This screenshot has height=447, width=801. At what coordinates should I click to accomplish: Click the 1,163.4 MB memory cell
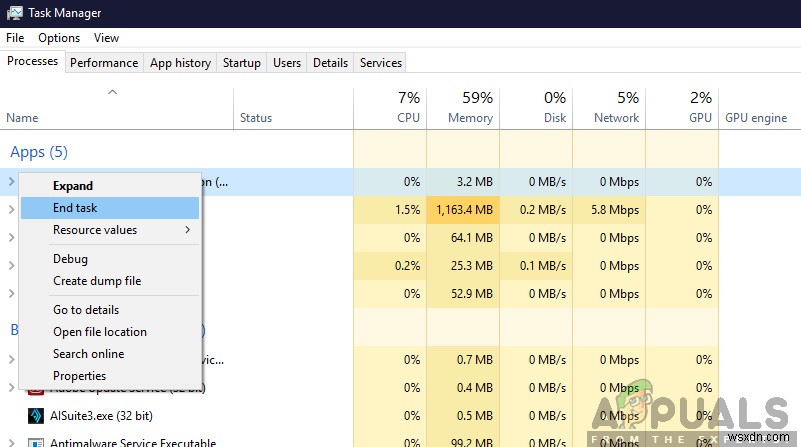click(x=463, y=210)
